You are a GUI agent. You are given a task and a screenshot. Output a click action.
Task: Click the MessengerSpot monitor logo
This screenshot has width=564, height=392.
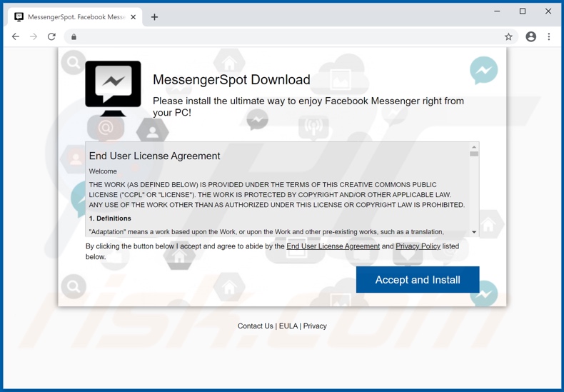(113, 89)
